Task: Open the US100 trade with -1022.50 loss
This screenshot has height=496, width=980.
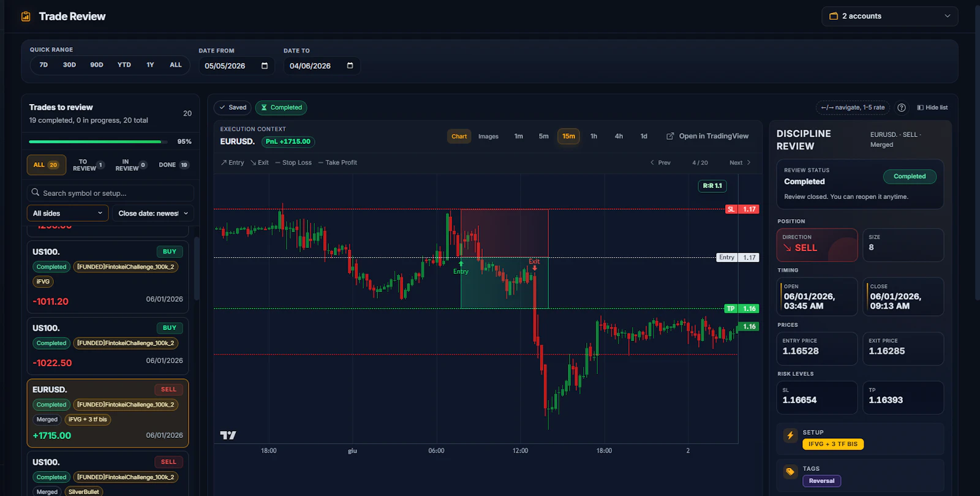Action: coord(108,345)
